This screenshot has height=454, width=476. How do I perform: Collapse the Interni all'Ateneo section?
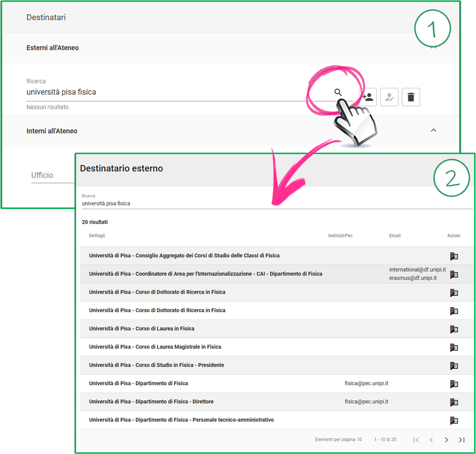pos(434,130)
